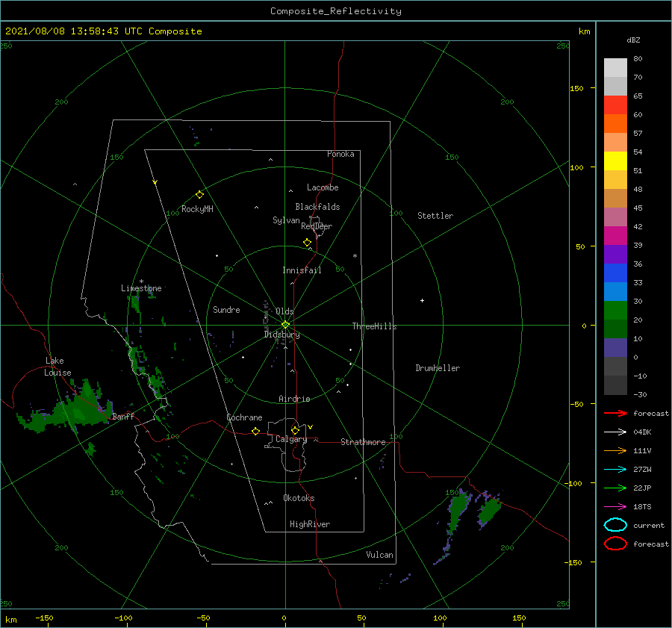Click the red forecast arrow legend icon
The width and height of the screenshot is (672, 628).
point(615,413)
